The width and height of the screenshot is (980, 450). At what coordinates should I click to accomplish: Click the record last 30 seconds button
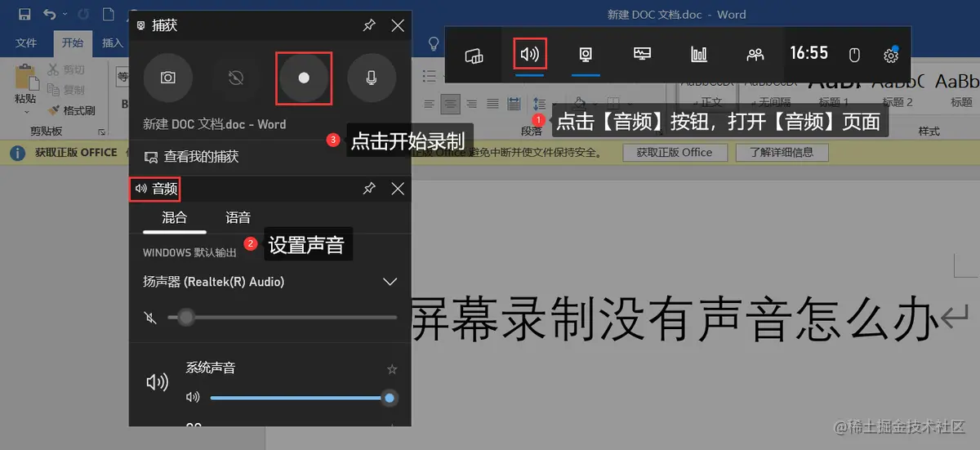(236, 78)
